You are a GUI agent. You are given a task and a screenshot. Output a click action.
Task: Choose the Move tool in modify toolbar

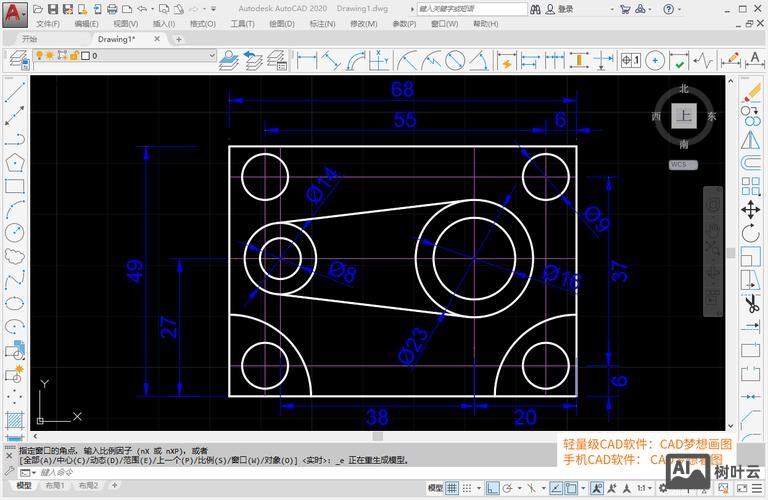point(750,209)
